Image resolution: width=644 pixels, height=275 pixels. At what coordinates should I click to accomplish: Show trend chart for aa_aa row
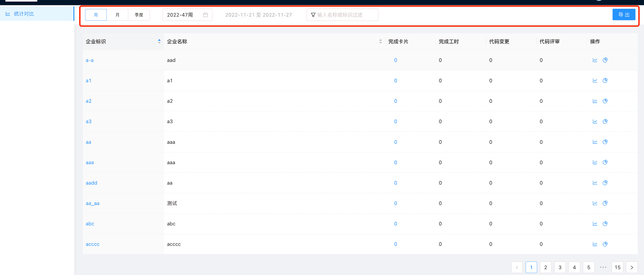click(x=595, y=203)
